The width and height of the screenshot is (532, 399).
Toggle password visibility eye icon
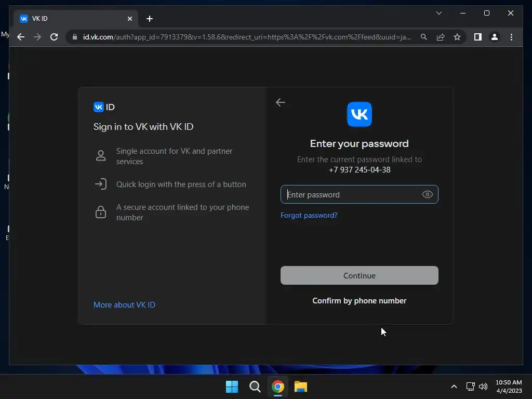tap(427, 194)
